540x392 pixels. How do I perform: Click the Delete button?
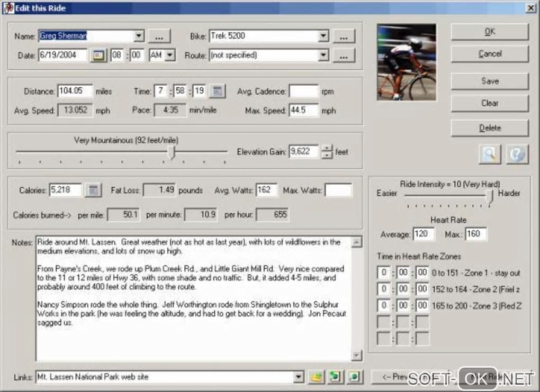[x=490, y=128]
